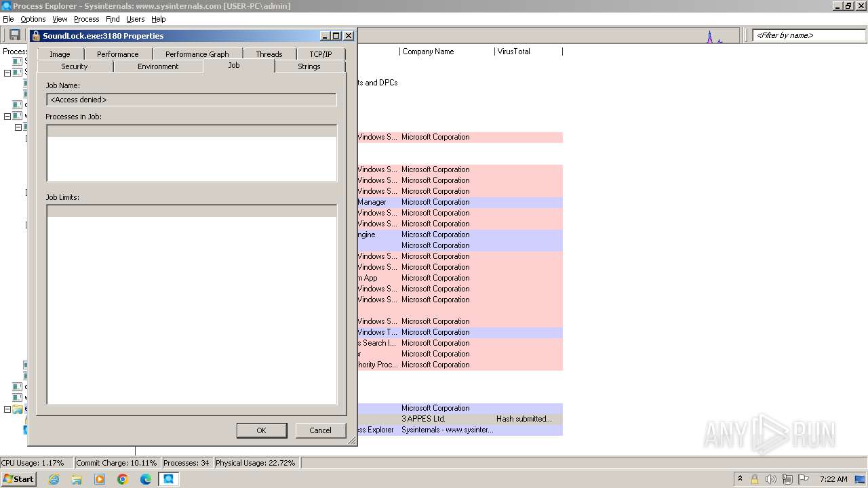Sort by the VirusTotal column header
The width and height of the screenshot is (868, 488).
pyautogui.click(x=528, y=52)
